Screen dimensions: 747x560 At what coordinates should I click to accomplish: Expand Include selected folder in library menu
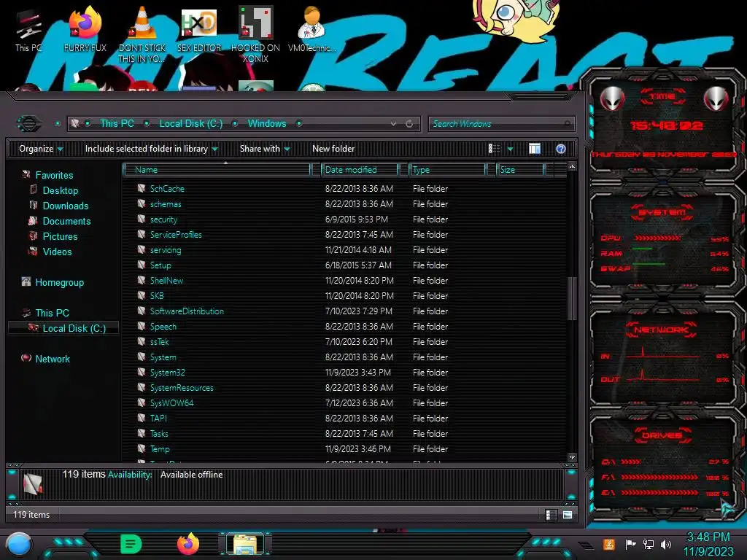[151, 149]
